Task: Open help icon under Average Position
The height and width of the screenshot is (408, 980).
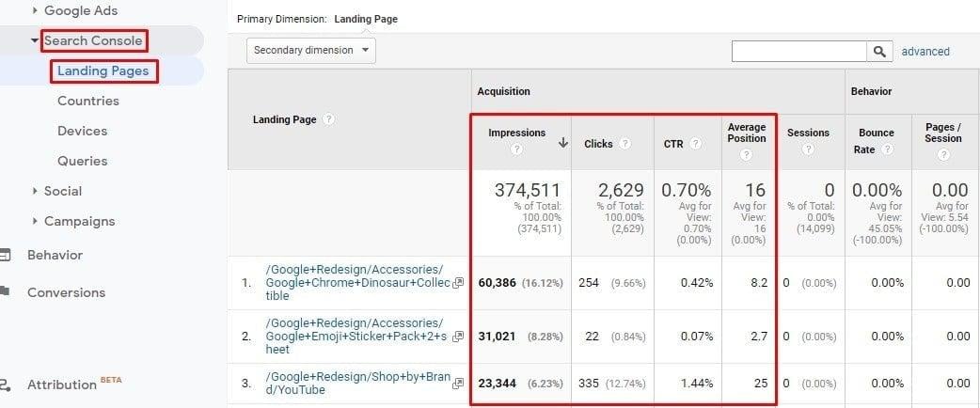Action: pos(746,155)
